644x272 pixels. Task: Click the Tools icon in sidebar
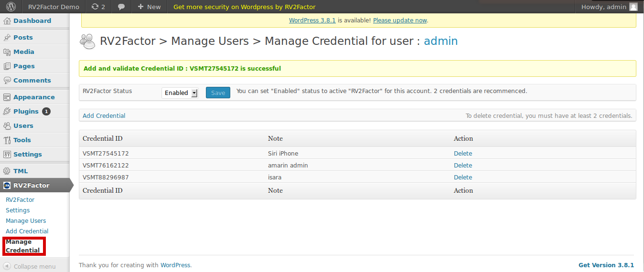7,140
